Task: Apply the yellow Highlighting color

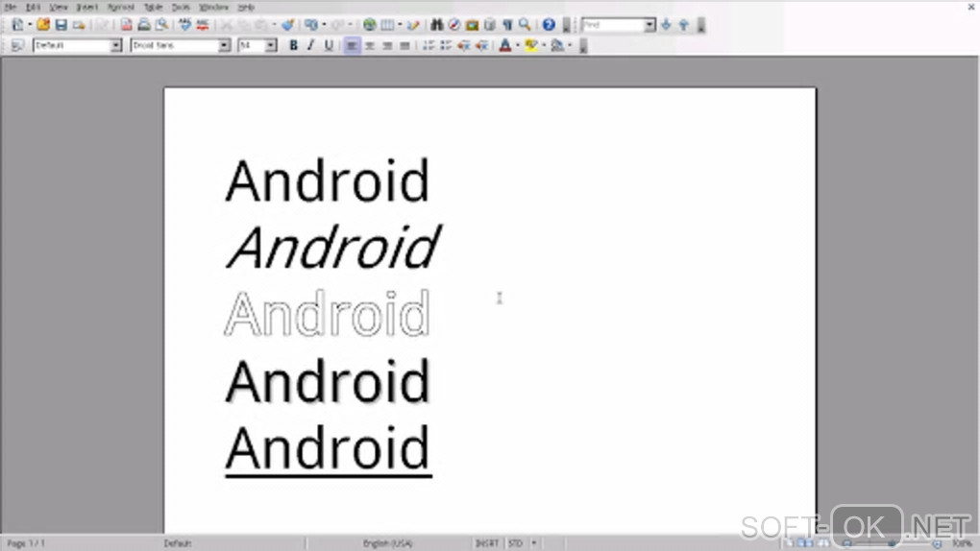Action: pyautogui.click(x=530, y=46)
